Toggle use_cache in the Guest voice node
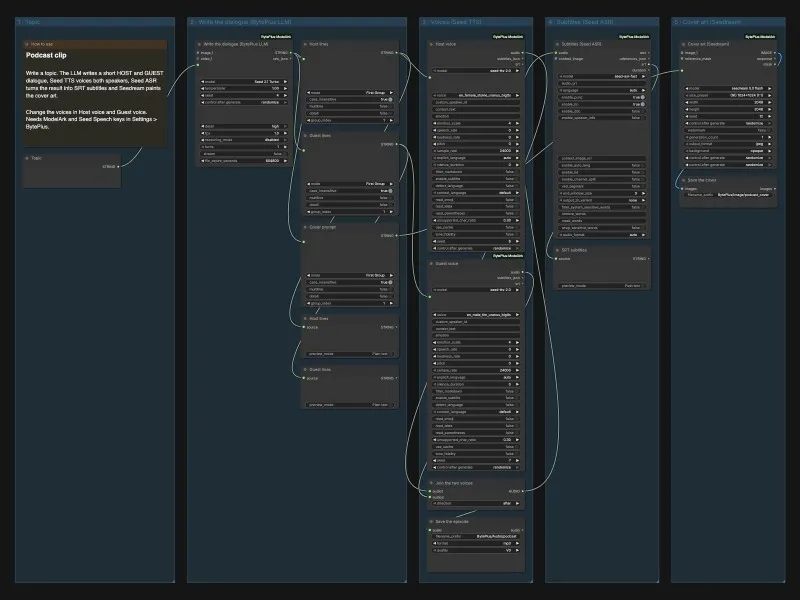800x600 pixels. click(476, 446)
